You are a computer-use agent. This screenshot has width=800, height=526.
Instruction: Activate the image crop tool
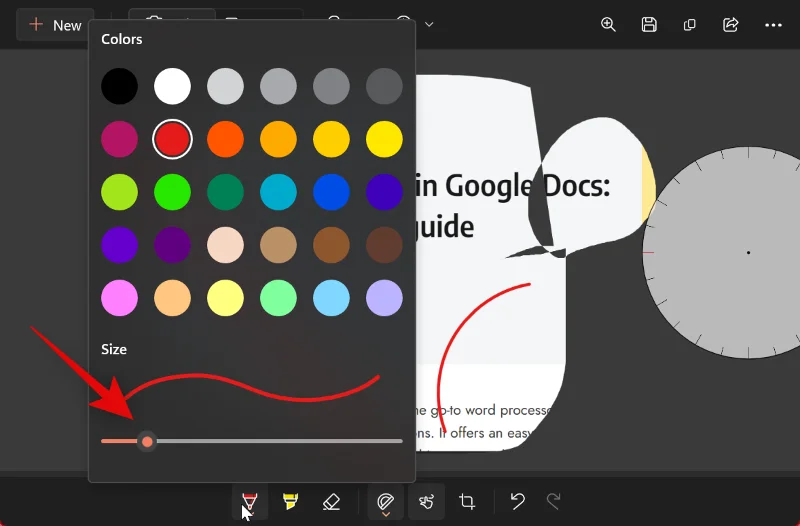467,501
